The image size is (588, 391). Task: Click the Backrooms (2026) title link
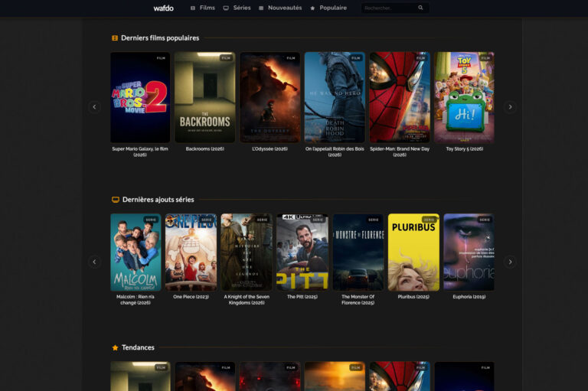coord(204,149)
